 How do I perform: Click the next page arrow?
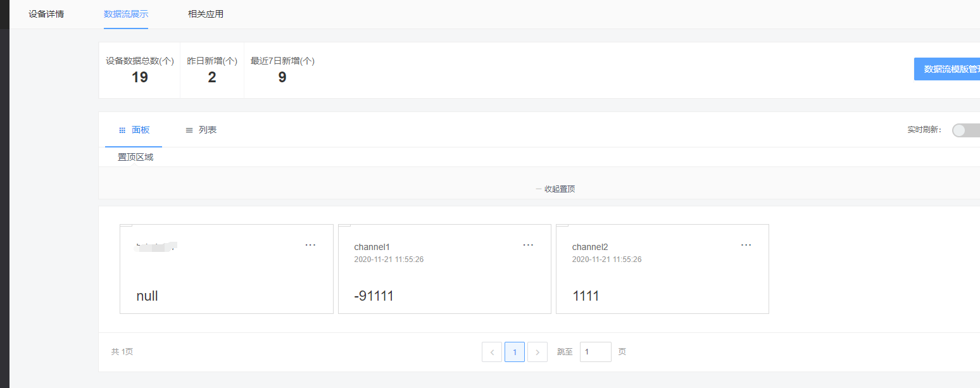pyautogui.click(x=537, y=351)
